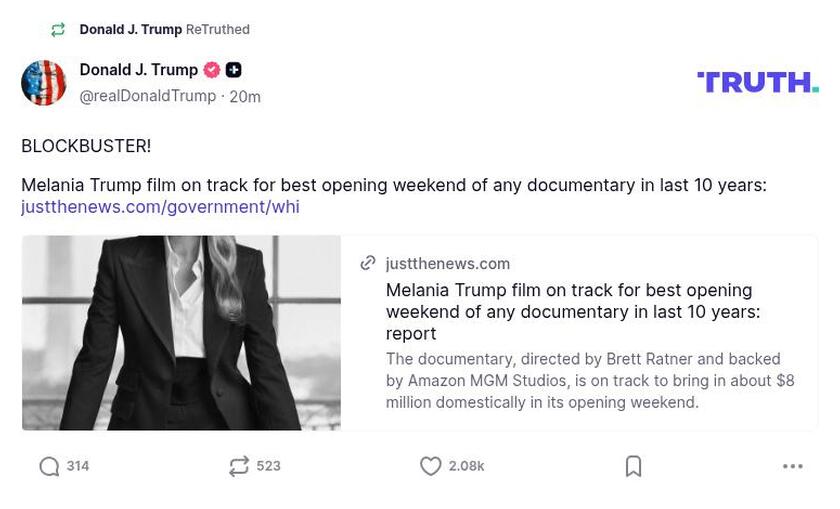Click the 20m post timestamp
The image size is (840, 509).
[245, 97]
